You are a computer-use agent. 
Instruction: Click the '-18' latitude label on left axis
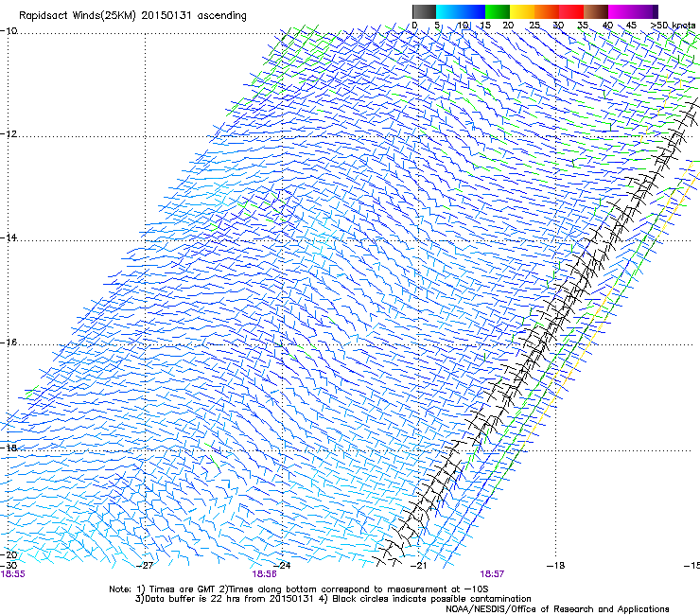pyautogui.click(x=9, y=448)
